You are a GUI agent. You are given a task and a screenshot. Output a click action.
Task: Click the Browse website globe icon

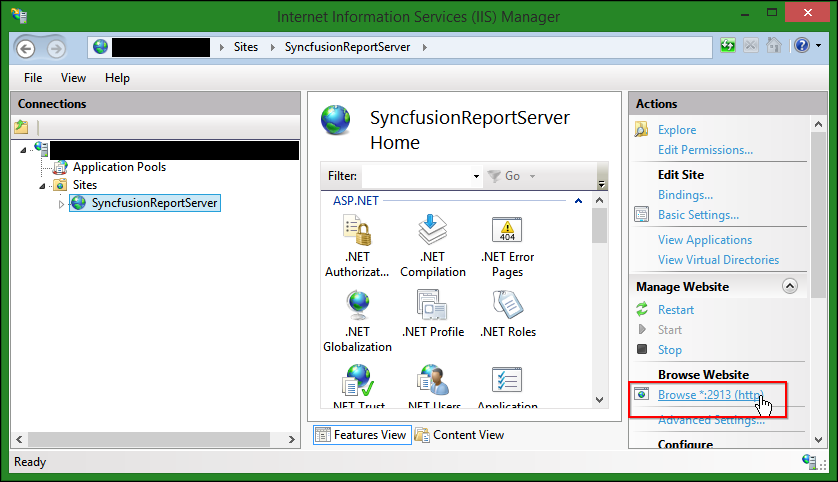click(641, 394)
